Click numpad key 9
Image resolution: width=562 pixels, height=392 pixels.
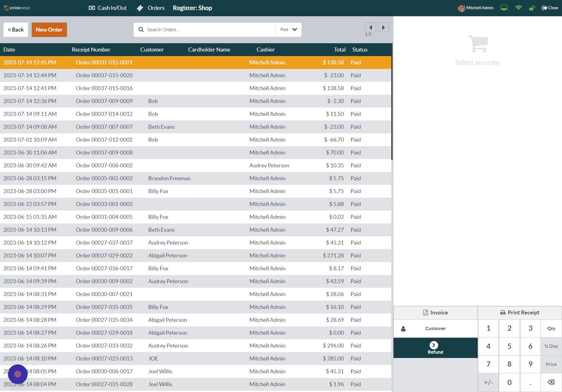point(530,364)
